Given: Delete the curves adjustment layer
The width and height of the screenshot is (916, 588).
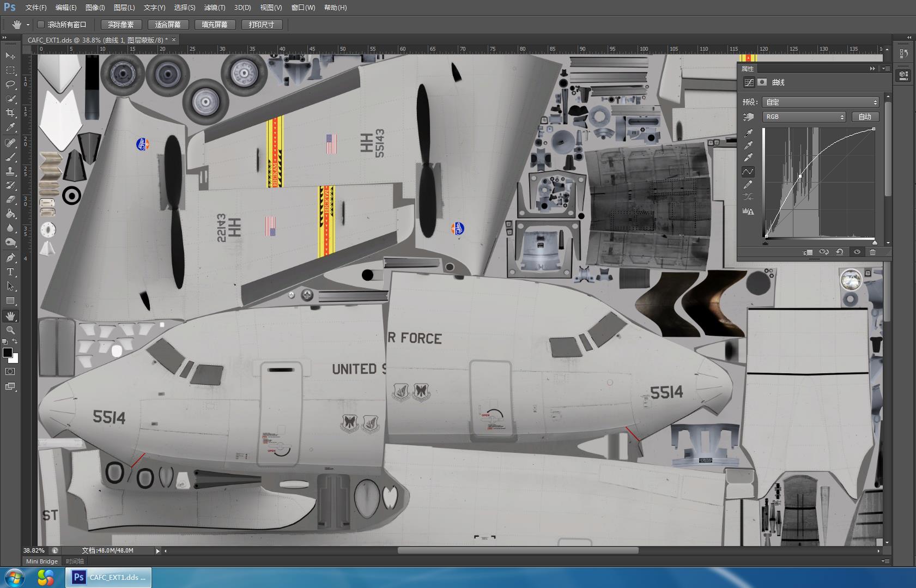Looking at the screenshot, I should pos(872,252).
